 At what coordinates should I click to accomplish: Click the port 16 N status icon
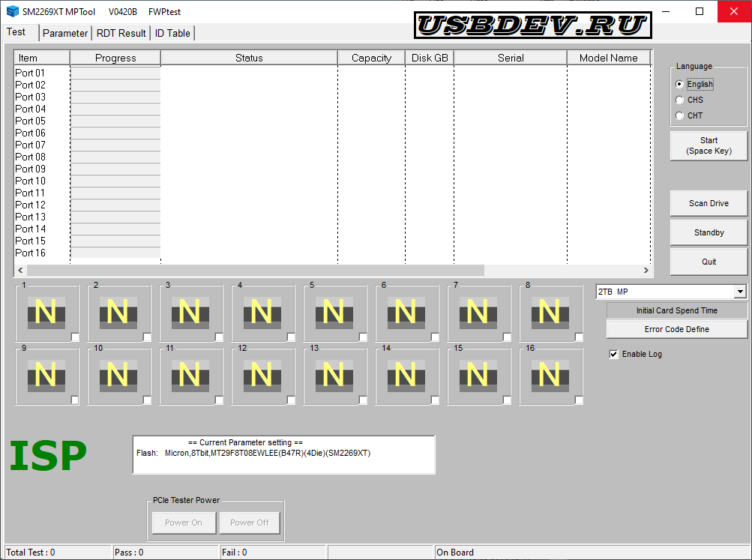550,376
